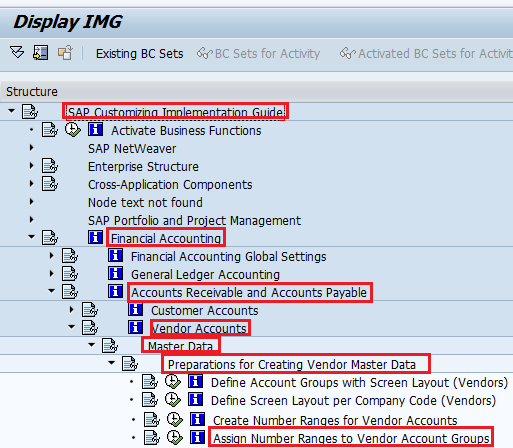This screenshot has width=513, height=448.
Task: Click Existing BC Sets button
Action: 140,54
